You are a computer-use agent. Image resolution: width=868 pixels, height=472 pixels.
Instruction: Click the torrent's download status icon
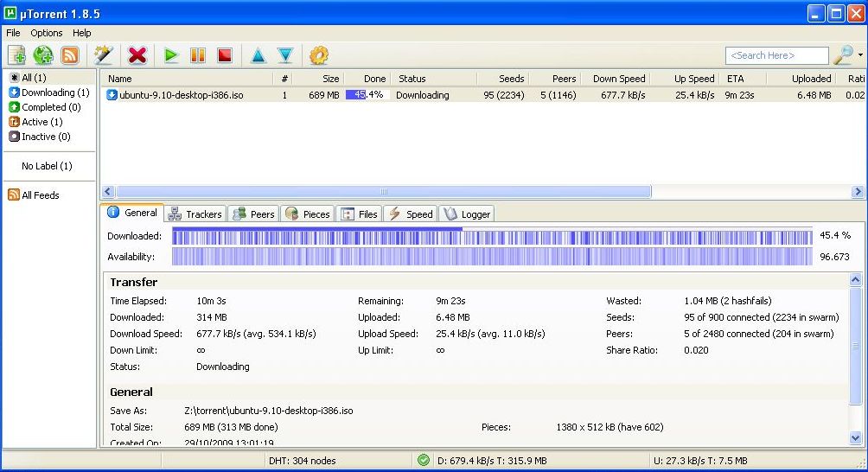click(112, 95)
